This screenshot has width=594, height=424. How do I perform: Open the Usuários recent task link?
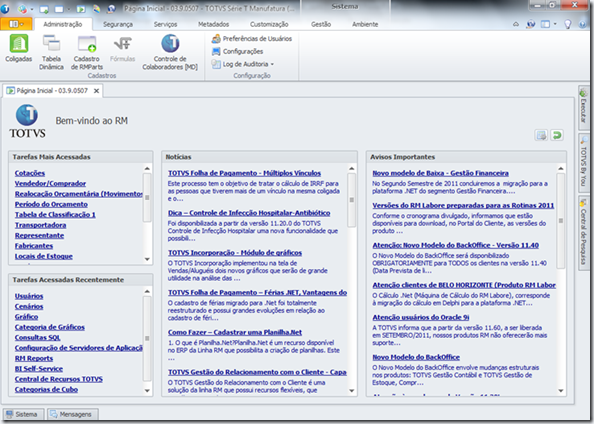click(29, 296)
